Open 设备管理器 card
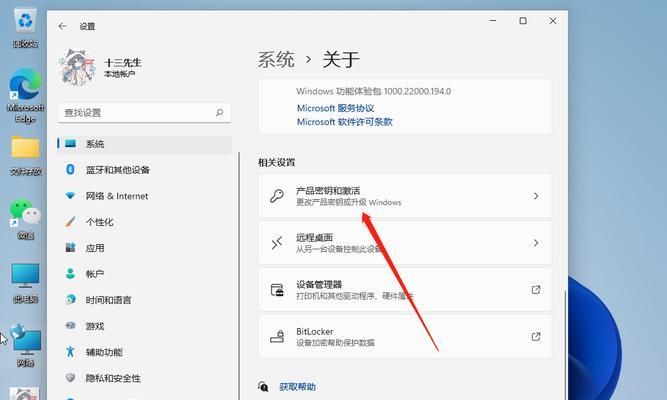The height and width of the screenshot is (400, 667). [405, 289]
